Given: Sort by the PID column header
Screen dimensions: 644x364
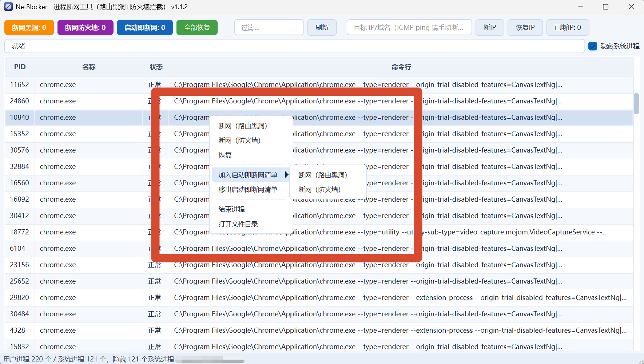Looking at the screenshot, I should (x=20, y=67).
